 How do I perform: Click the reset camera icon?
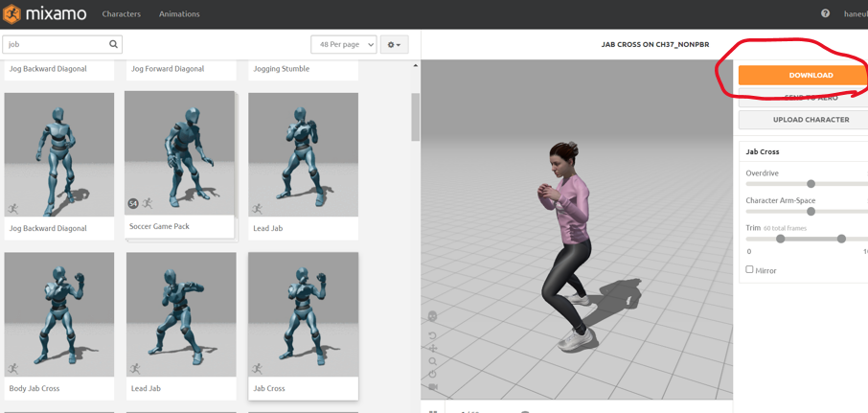click(433, 374)
